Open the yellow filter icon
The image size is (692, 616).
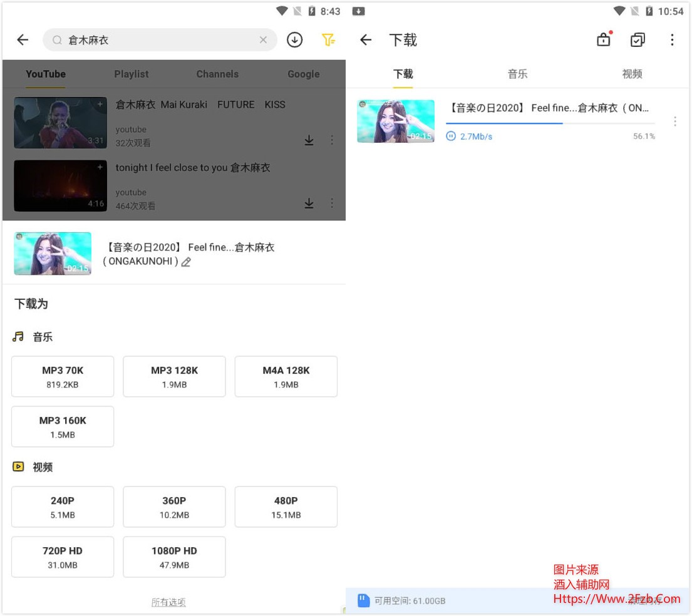328,40
